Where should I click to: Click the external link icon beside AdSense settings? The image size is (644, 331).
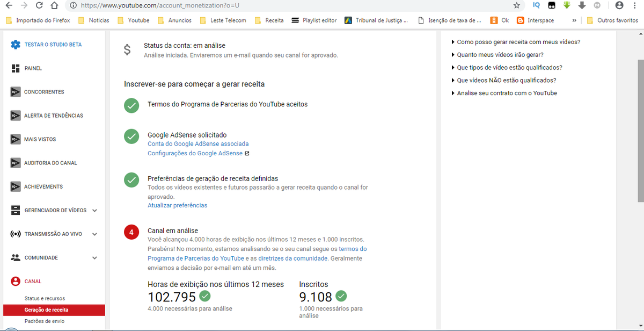pyautogui.click(x=247, y=153)
